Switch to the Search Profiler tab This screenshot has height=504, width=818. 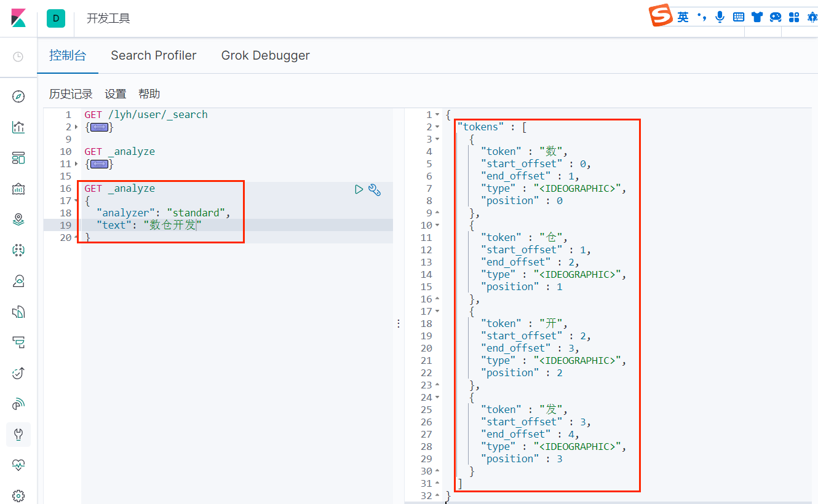(x=154, y=55)
